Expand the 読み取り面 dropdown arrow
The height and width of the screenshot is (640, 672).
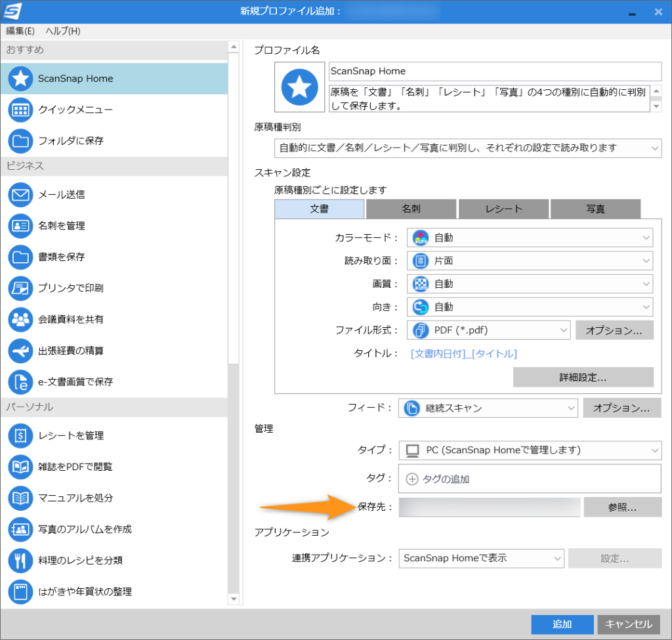646,261
